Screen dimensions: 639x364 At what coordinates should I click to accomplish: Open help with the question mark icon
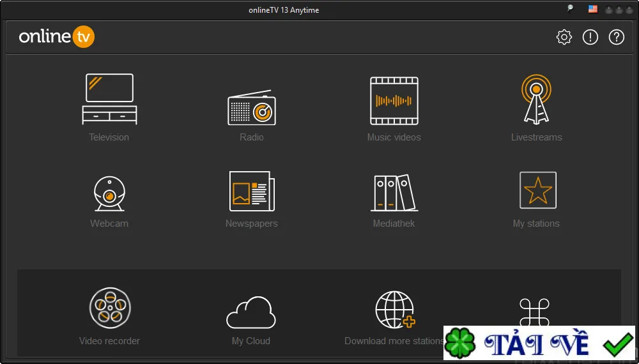[x=616, y=37]
